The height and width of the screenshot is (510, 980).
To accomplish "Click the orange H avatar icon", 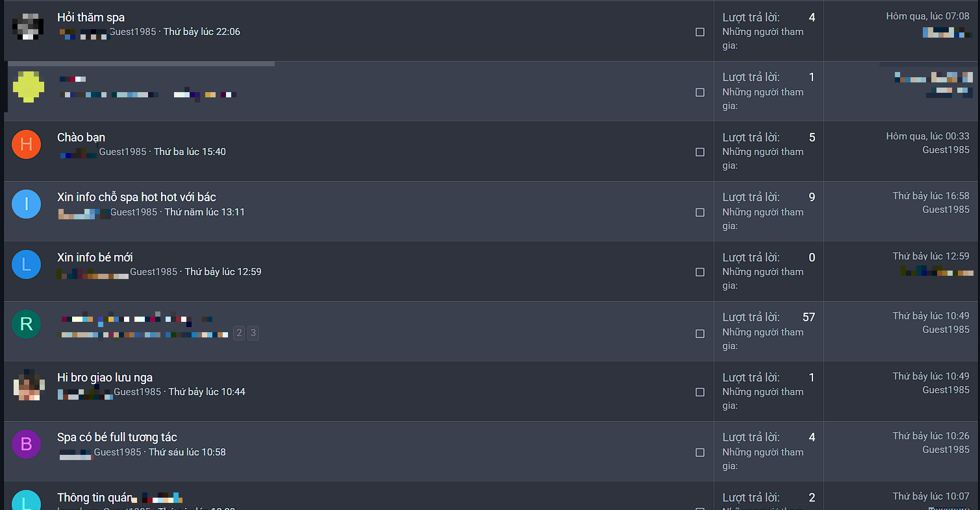I will pyautogui.click(x=27, y=145).
